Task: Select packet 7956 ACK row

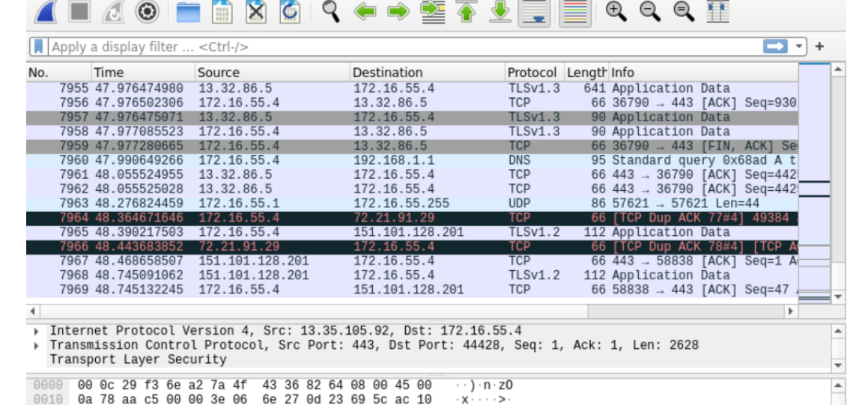Action: 413,103
